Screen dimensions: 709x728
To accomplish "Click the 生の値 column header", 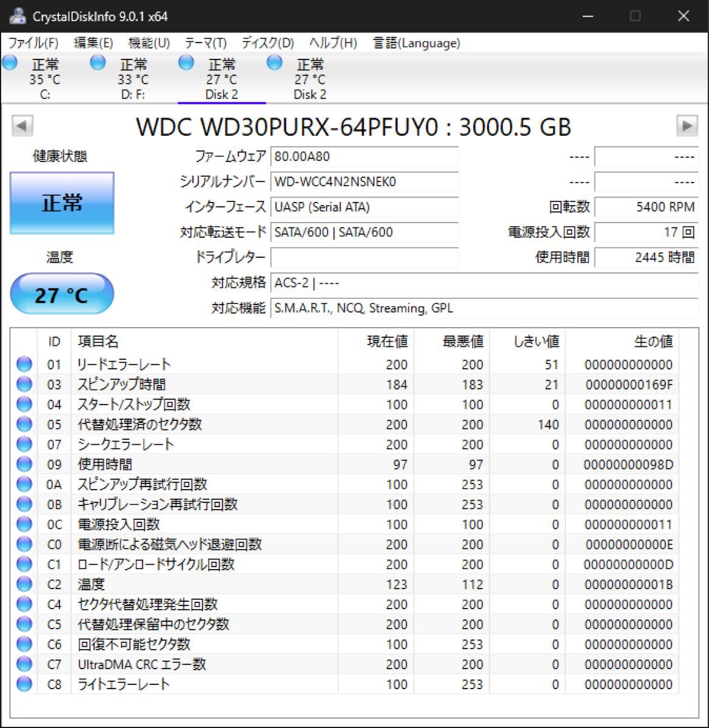I will 653,342.
